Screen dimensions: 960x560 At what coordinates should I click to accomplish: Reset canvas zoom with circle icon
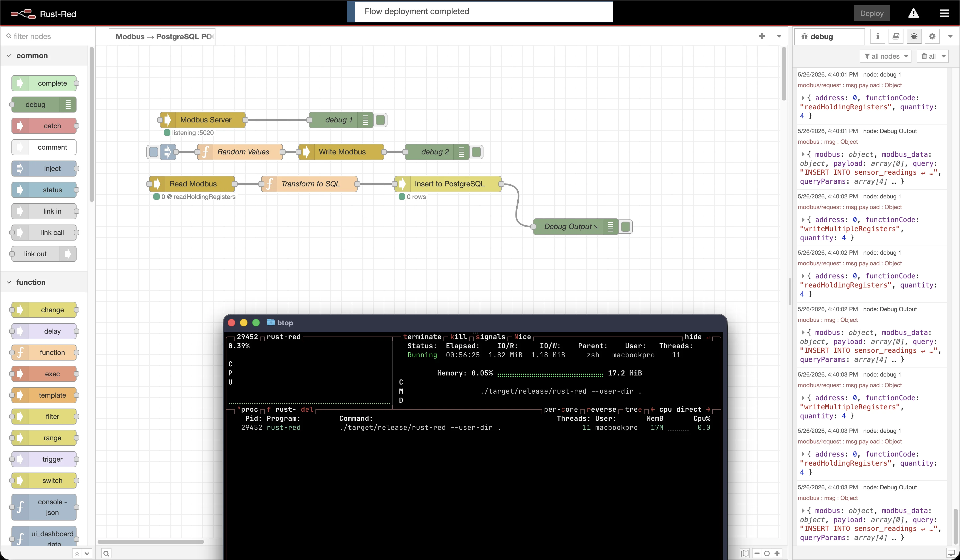767,553
